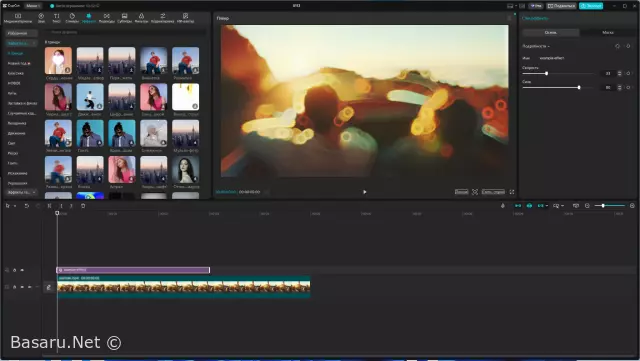Adjust the Сила strength slider
640x361 pixels.
tap(558, 87)
